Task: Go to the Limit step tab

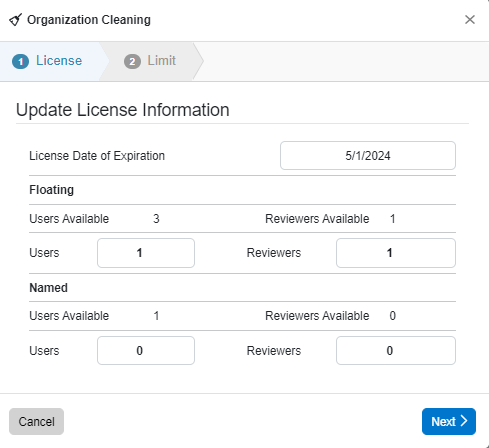Action: point(152,61)
